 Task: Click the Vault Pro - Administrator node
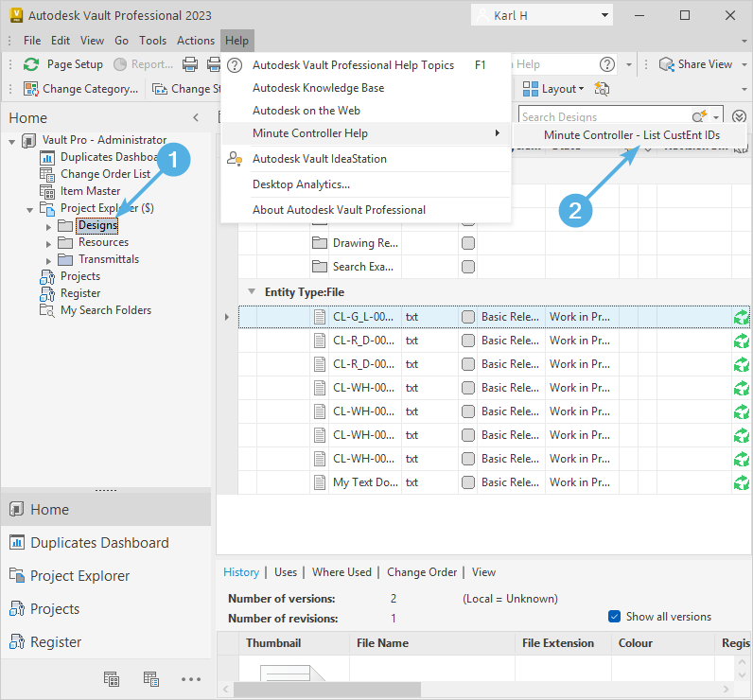pyautogui.click(x=104, y=140)
